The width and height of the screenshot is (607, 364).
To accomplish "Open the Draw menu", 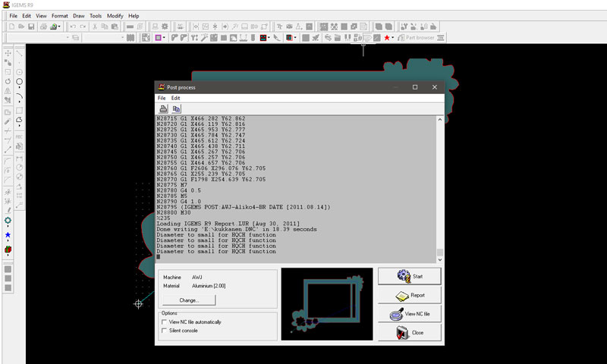I will [79, 16].
